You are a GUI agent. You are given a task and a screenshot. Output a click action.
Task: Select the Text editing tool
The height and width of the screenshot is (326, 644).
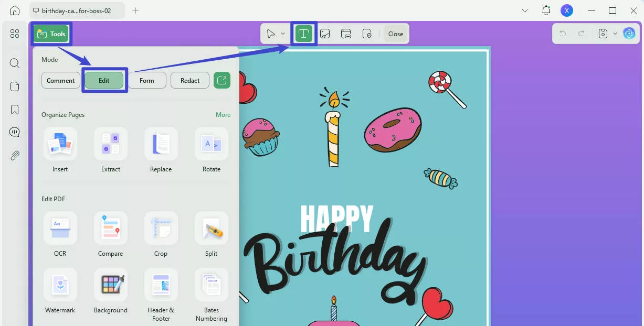pos(304,33)
